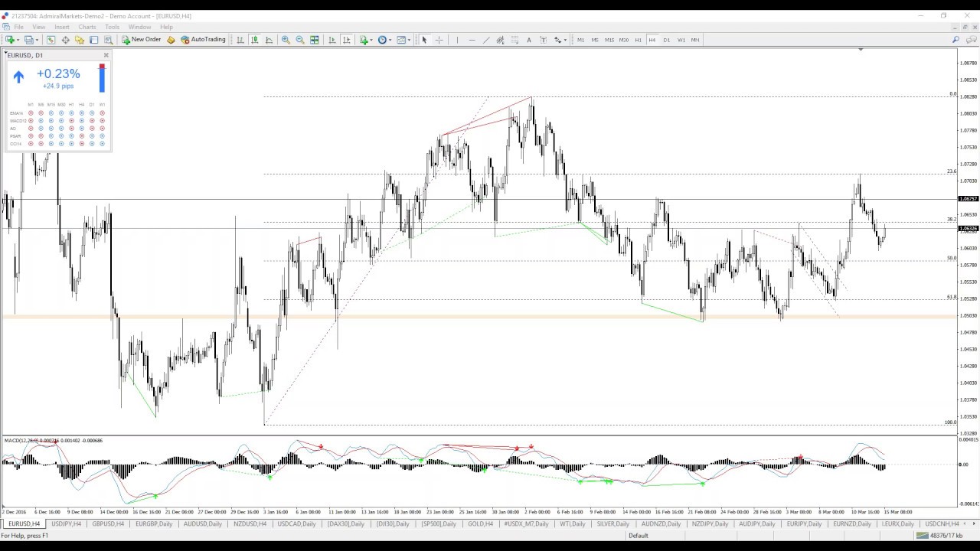
Task: Select the equidistant channel tool
Action: tap(500, 40)
